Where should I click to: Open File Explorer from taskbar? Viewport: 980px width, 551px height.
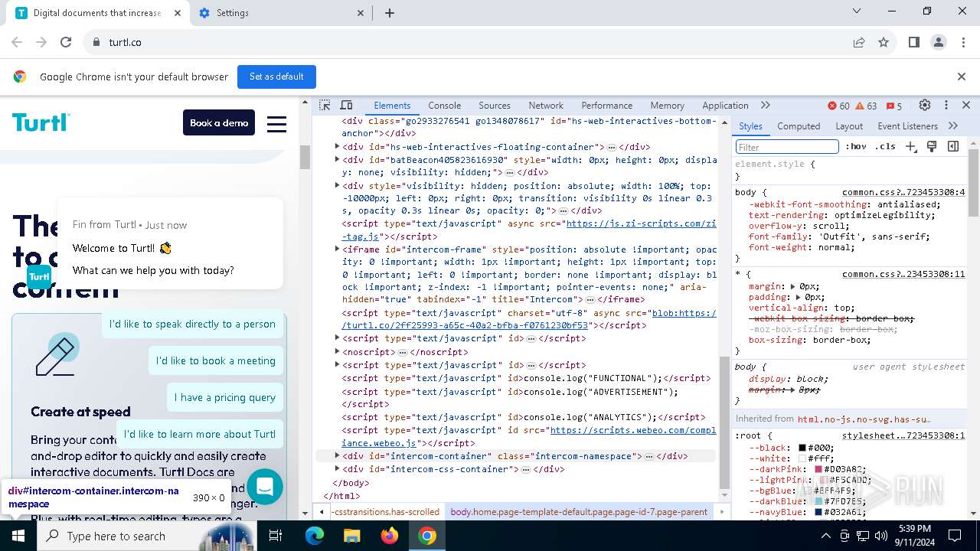[x=351, y=536]
